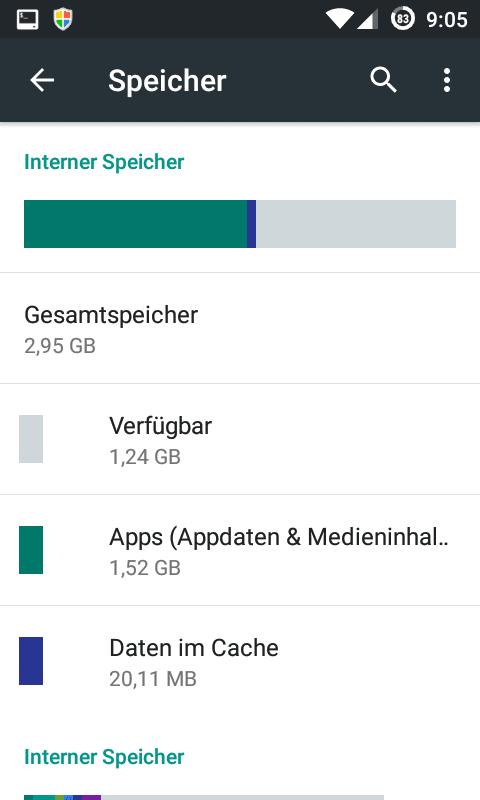This screenshot has height=800, width=480.
Task: Tap the battery 83 percent indicator
Action: click(402, 19)
